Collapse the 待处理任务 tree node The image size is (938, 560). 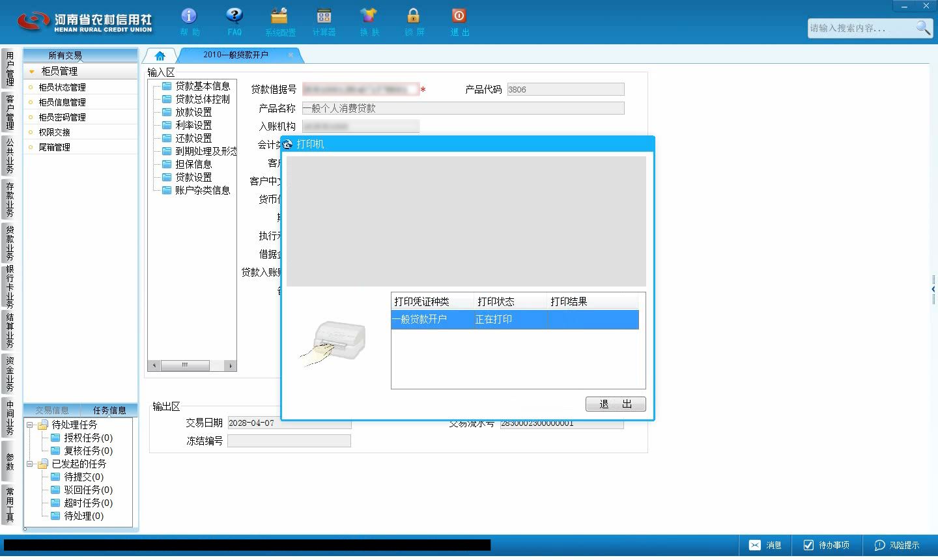tap(30, 425)
